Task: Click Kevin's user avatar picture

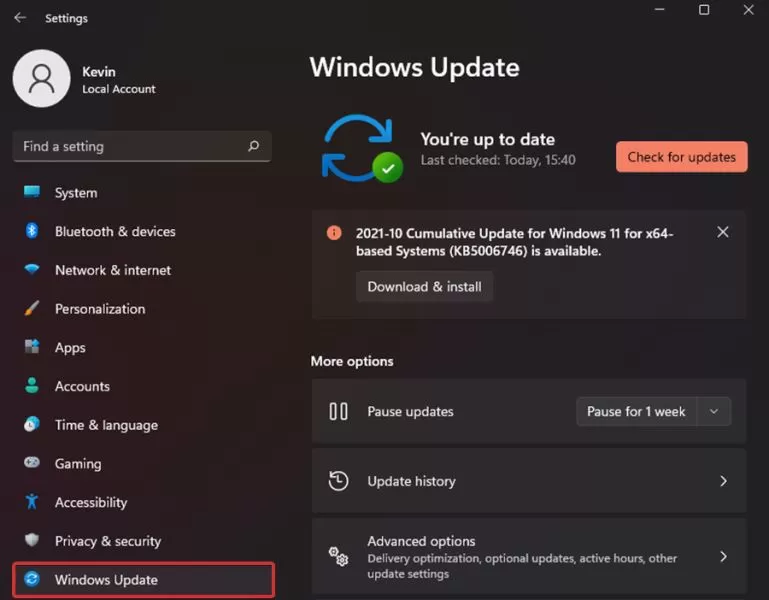Action: point(42,78)
